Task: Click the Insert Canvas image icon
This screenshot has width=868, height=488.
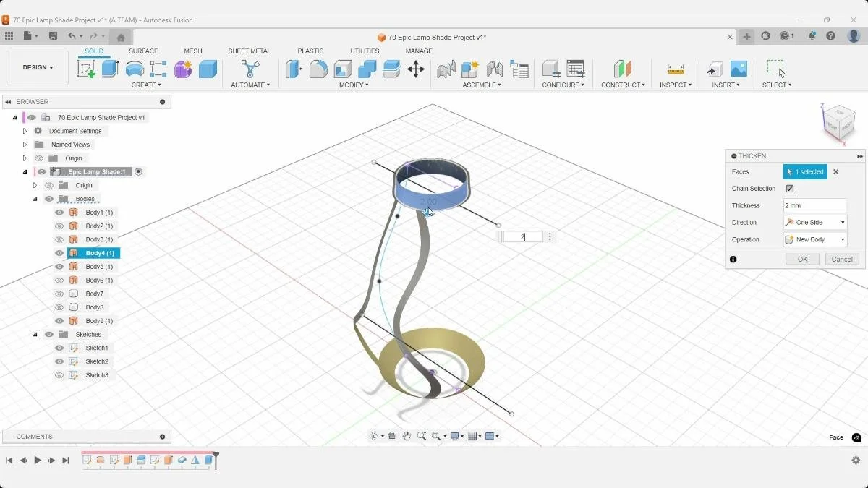Action: click(x=739, y=69)
